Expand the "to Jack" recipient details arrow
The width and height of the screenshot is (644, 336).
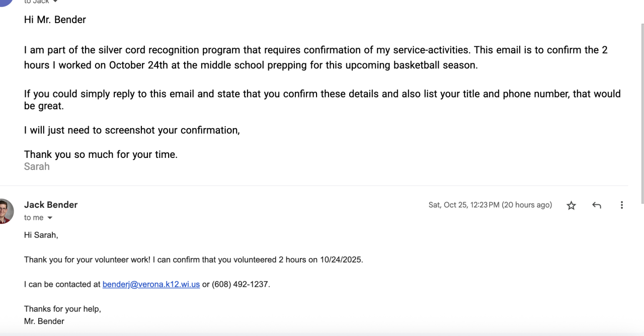pos(55,2)
